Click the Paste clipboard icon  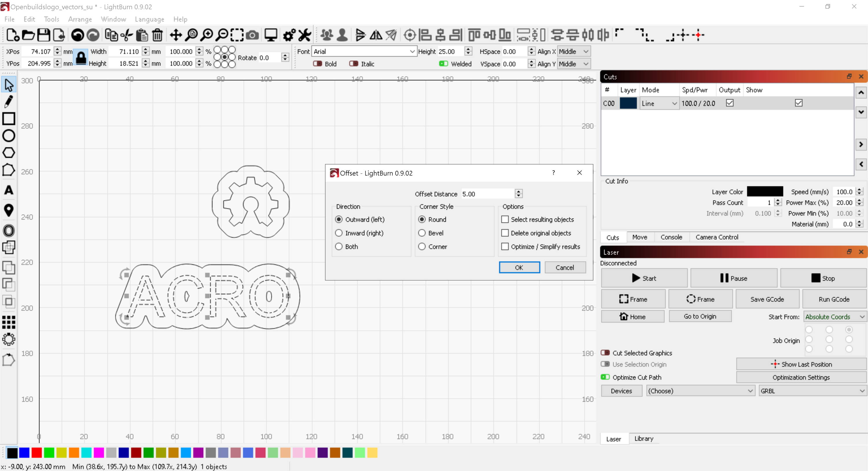[142, 35]
